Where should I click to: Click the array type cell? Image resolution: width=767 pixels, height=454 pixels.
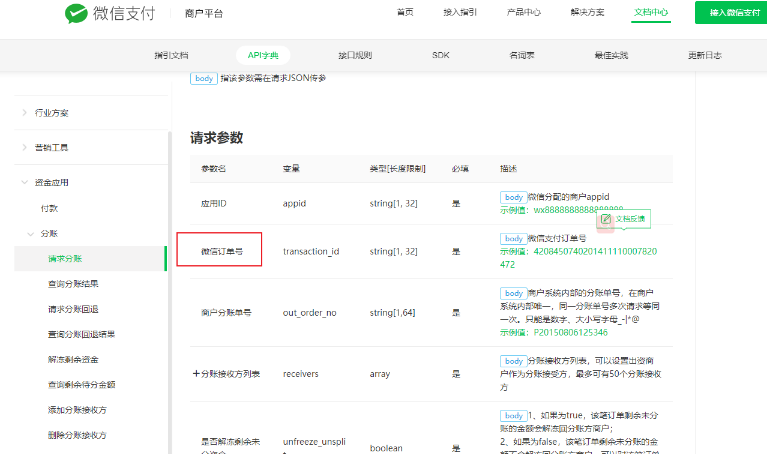[x=380, y=374]
